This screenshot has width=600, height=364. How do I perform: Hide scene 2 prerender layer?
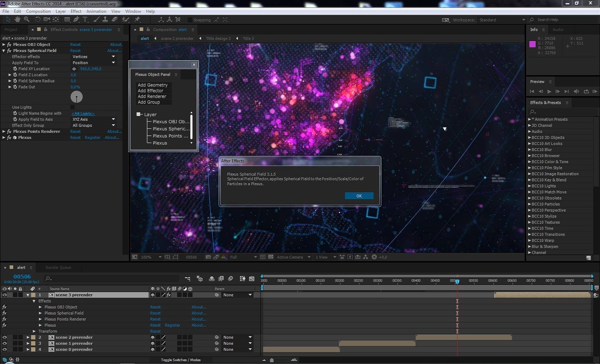[x=5, y=337]
